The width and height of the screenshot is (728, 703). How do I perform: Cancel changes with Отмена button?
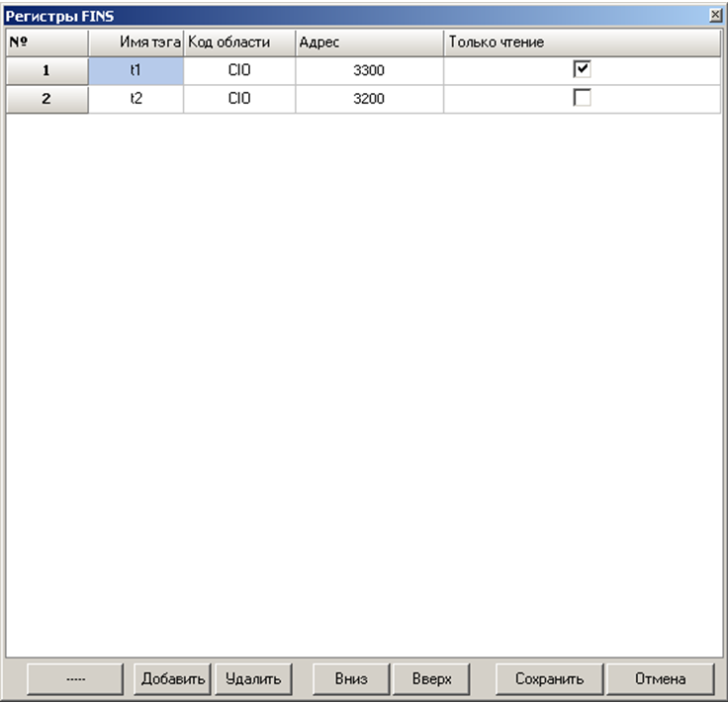point(660,679)
